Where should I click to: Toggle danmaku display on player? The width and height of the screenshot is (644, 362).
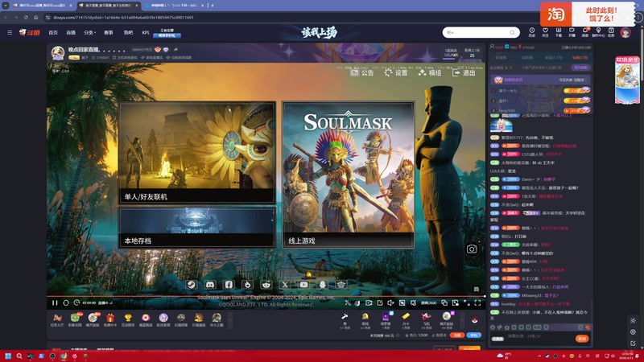click(402, 303)
